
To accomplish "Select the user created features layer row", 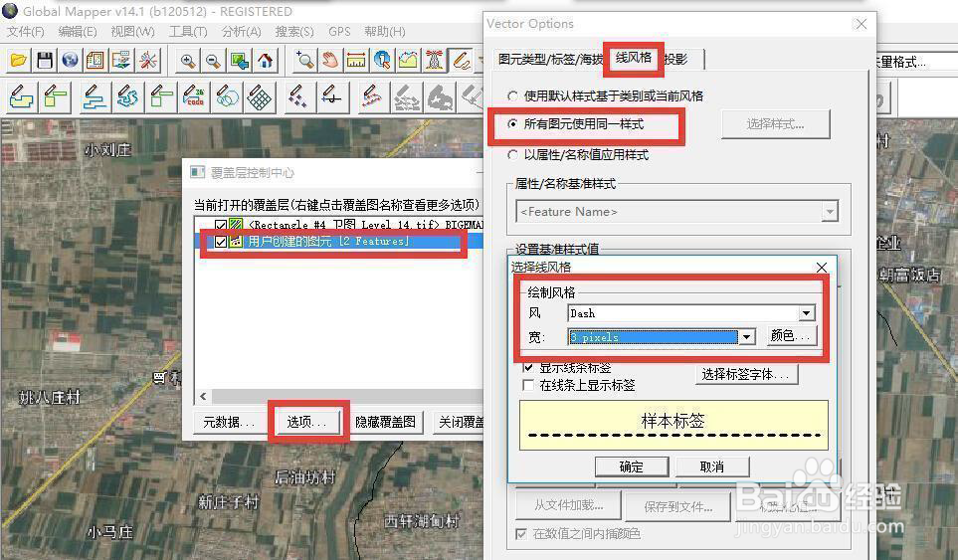I will 339,242.
